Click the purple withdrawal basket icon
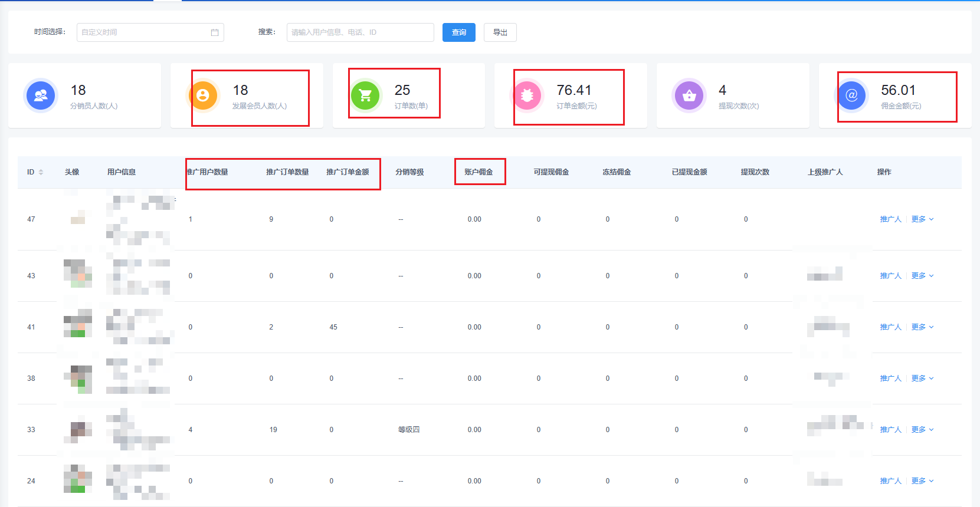This screenshot has width=980, height=507. click(689, 96)
